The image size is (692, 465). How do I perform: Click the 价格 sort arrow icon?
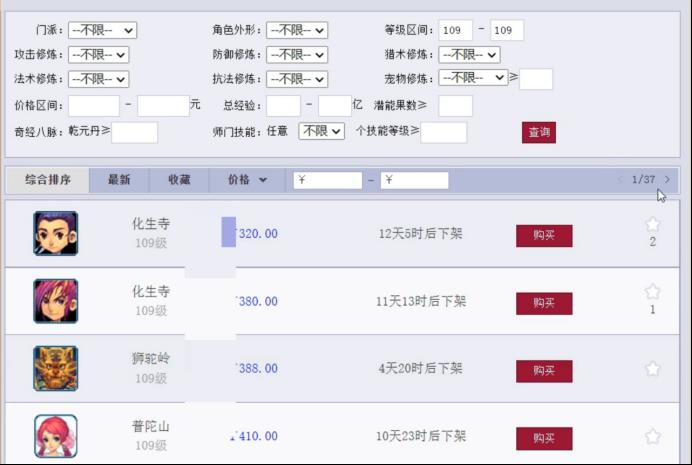pos(263,180)
